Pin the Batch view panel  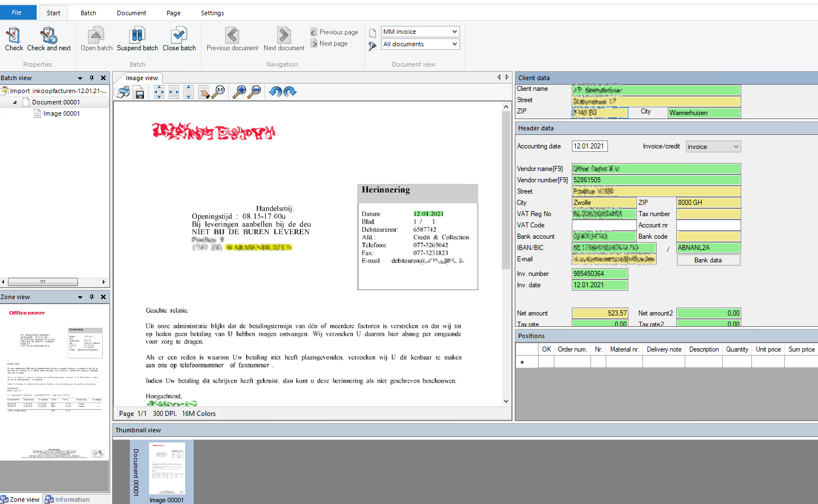tap(91, 78)
